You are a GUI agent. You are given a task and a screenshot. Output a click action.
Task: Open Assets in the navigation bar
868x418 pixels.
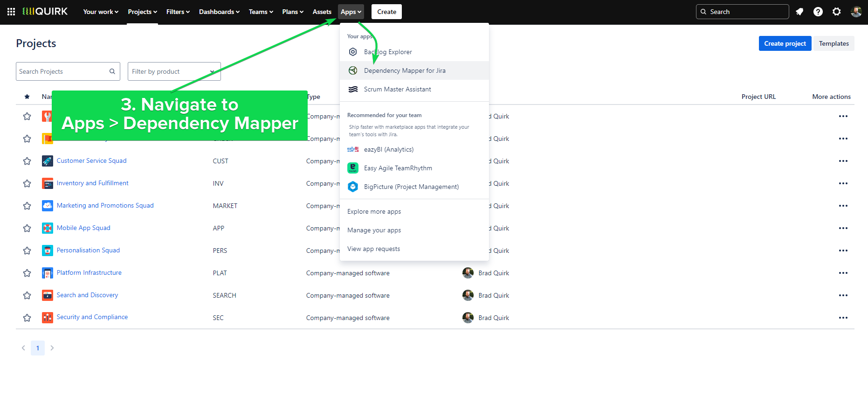click(322, 12)
